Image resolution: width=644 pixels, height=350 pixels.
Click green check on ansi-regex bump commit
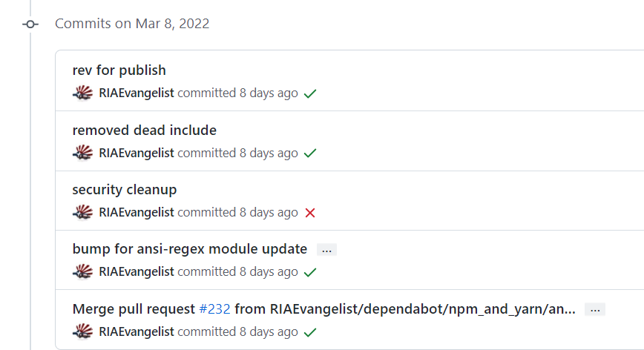click(310, 272)
